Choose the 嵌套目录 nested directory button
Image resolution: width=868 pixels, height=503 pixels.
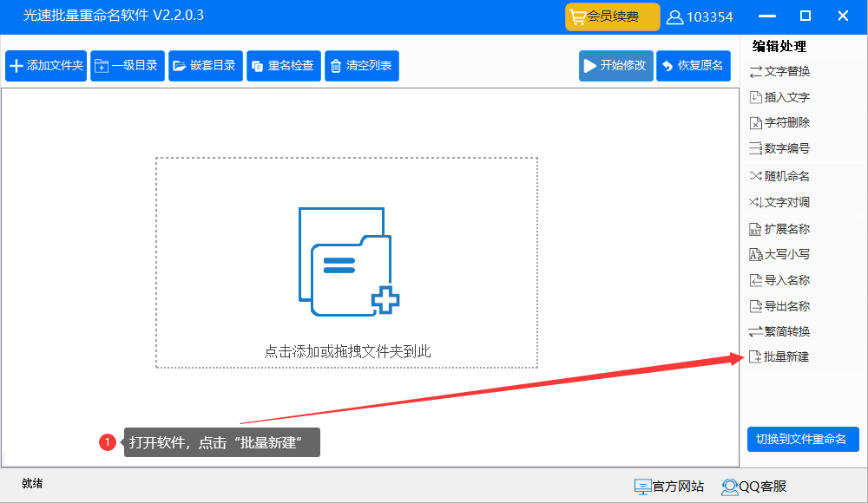click(x=206, y=66)
